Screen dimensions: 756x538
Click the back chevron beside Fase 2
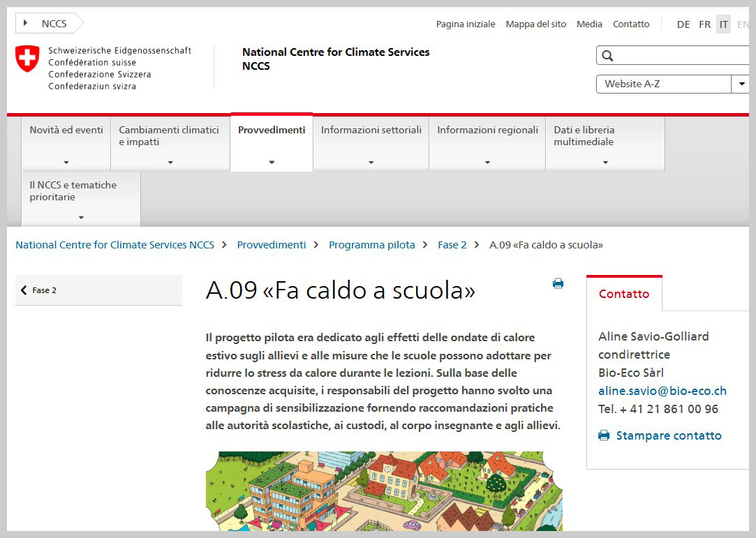(24, 290)
